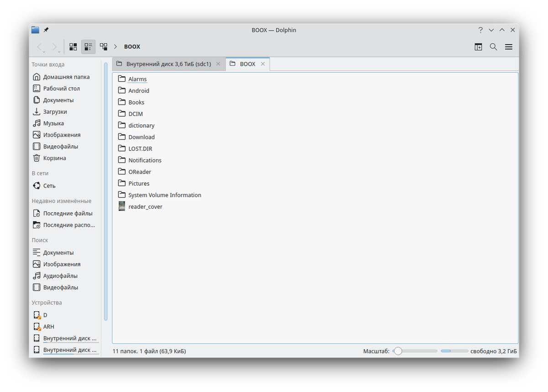The image size is (548, 392).
Task: Open the hamburger menu
Action: pyautogui.click(x=509, y=47)
